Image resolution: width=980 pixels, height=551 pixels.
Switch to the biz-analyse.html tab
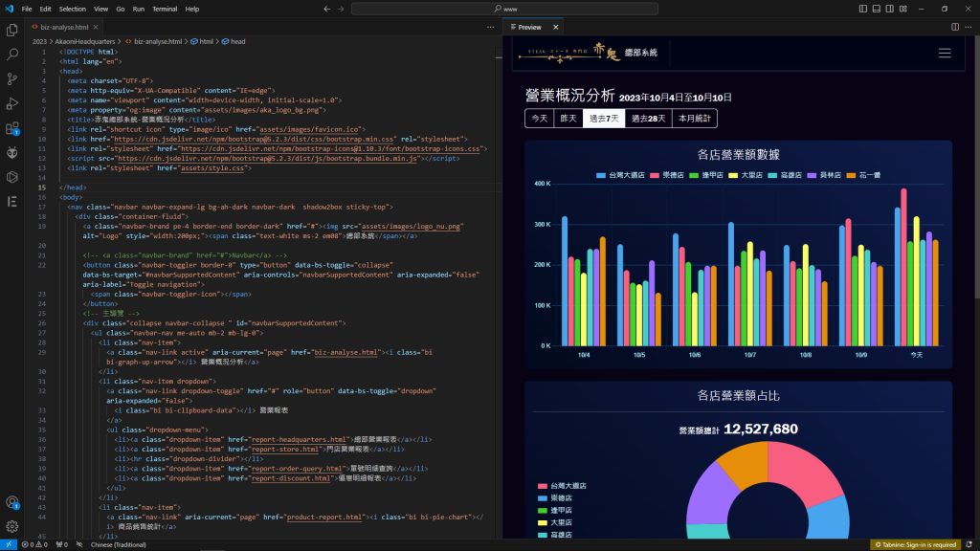click(x=64, y=27)
